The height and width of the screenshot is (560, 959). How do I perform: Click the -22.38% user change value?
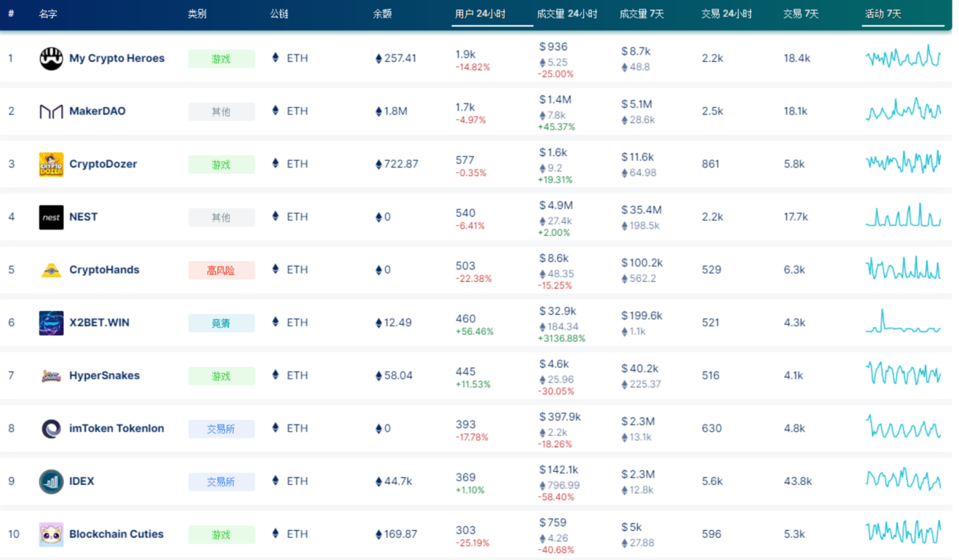473,278
